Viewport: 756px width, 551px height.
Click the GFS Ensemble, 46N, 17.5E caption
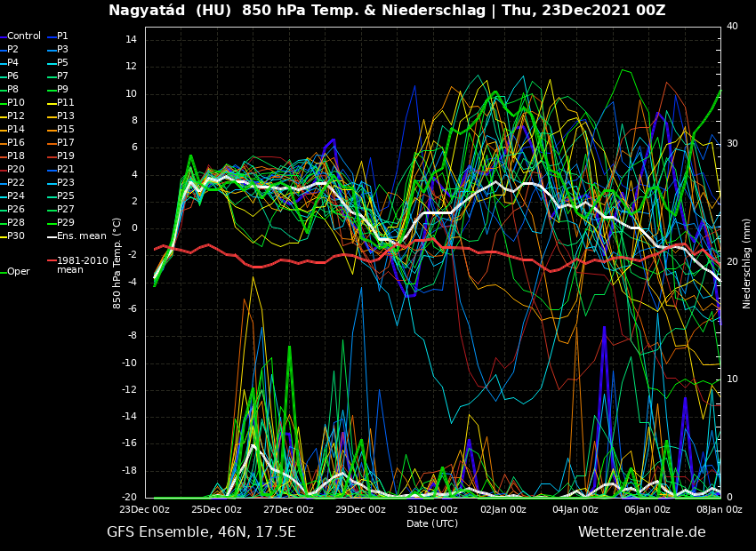point(201,532)
